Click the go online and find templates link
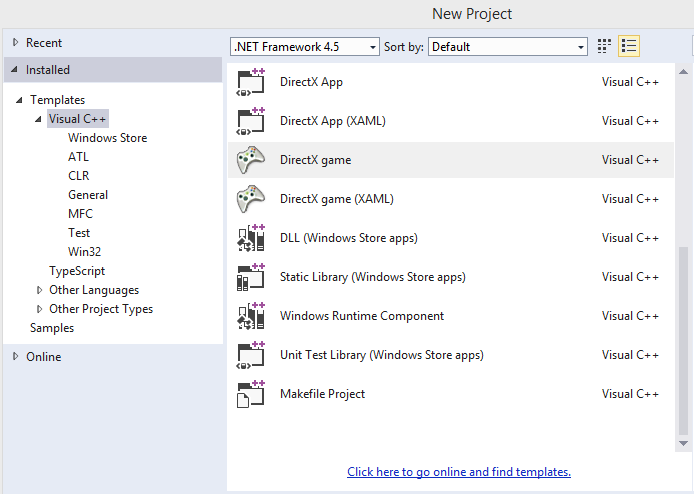This screenshot has width=694, height=494. click(x=458, y=472)
